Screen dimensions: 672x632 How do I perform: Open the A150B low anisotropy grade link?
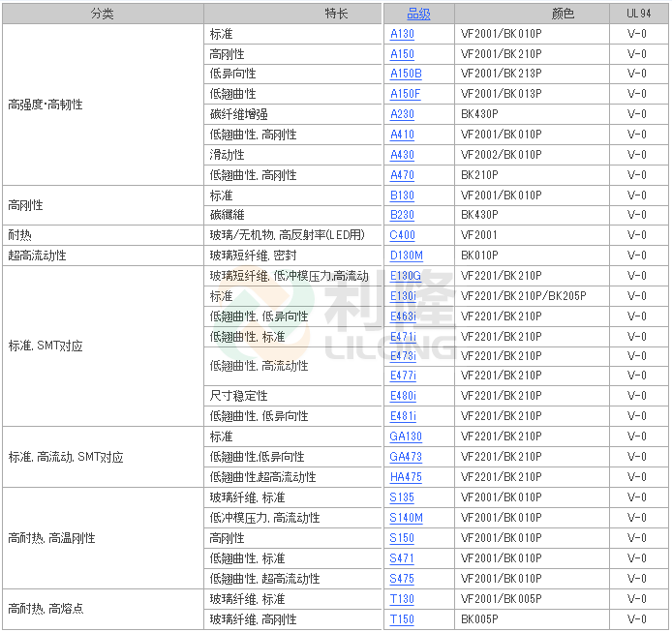click(406, 74)
